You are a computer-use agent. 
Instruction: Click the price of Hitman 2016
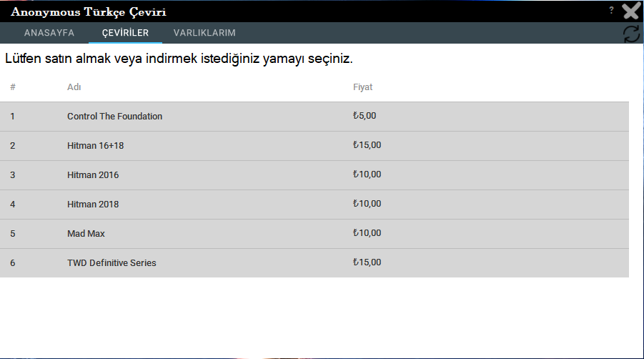tap(367, 174)
